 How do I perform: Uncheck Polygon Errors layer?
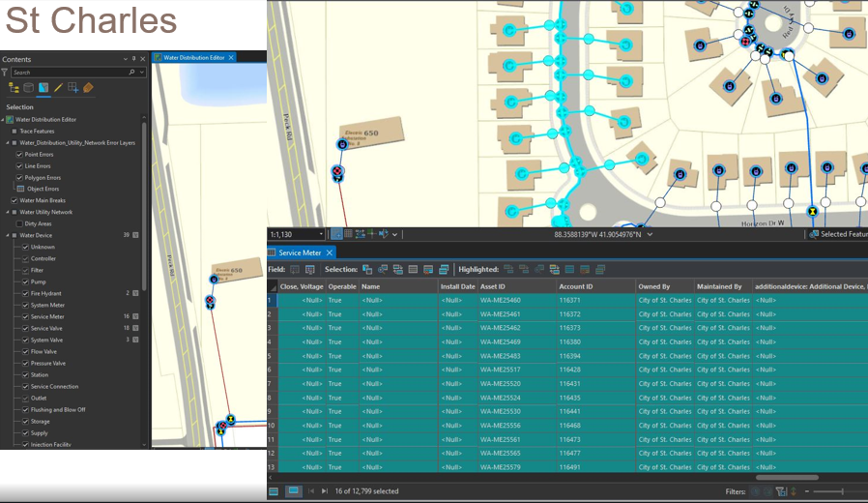[x=19, y=178]
